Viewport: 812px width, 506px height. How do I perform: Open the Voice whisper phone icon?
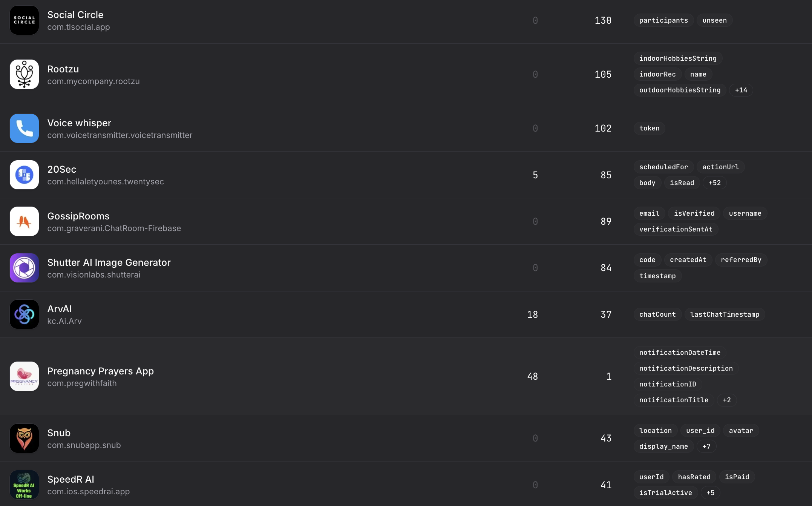coord(24,128)
